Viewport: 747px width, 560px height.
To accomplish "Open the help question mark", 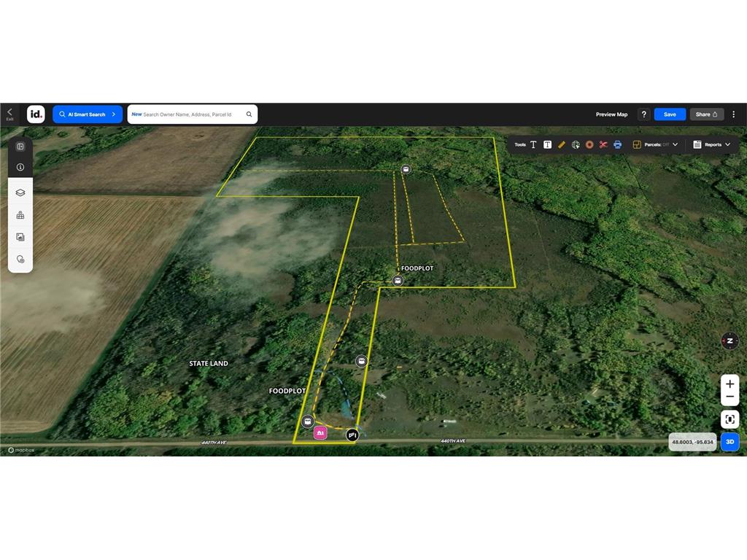I will point(643,114).
